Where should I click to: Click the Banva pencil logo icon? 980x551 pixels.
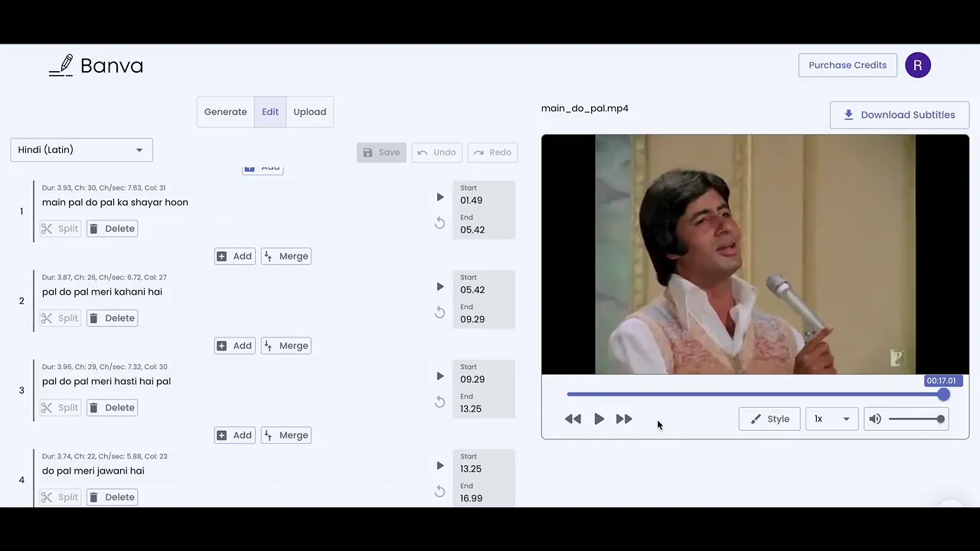click(61, 64)
